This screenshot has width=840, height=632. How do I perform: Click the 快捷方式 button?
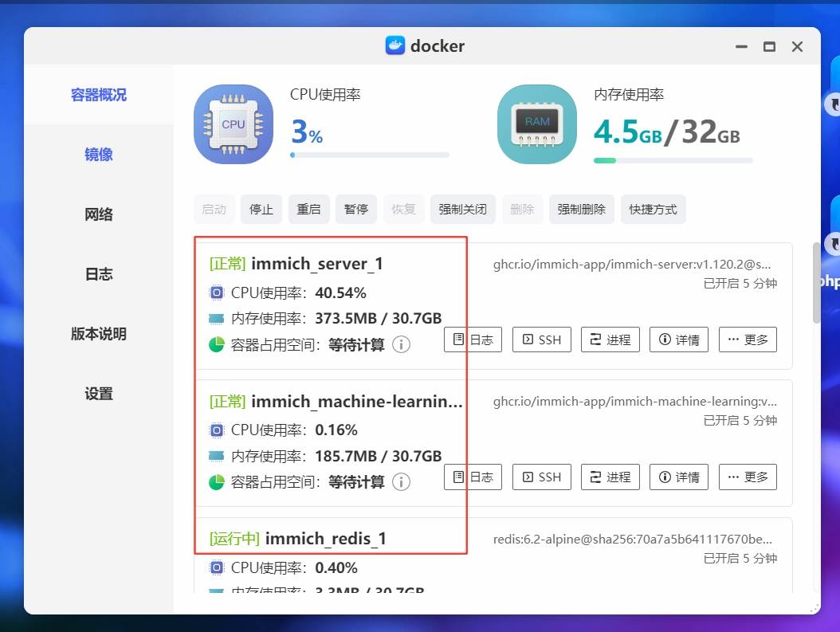point(653,209)
